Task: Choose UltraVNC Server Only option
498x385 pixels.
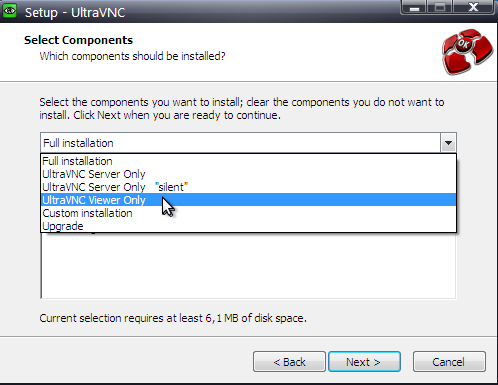Action: (248, 174)
